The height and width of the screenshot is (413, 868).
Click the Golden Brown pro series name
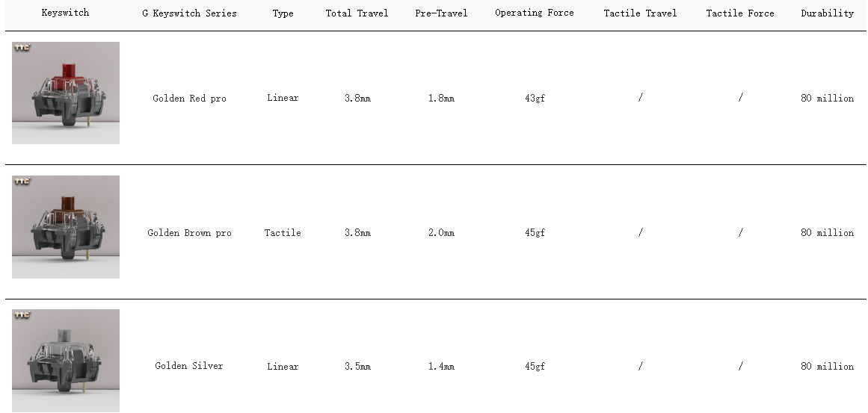[x=189, y=233]
